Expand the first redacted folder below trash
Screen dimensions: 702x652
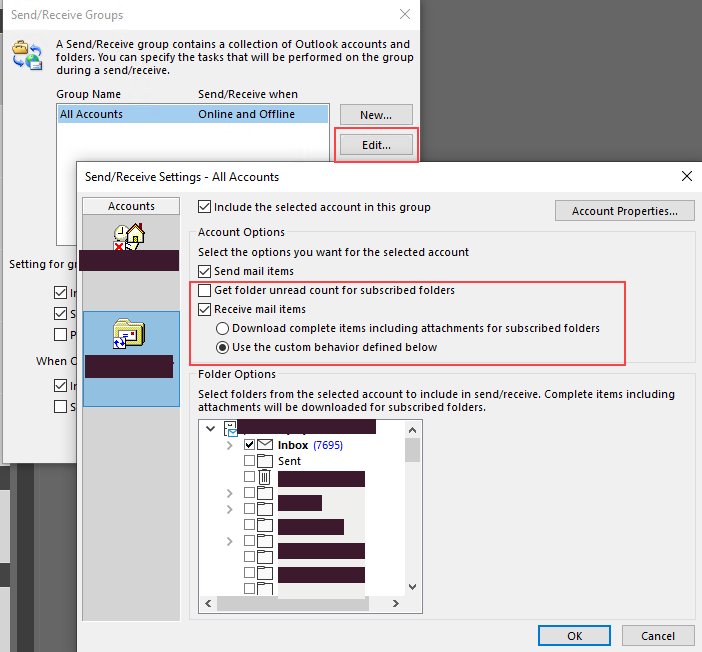click(x=230, y=493)
